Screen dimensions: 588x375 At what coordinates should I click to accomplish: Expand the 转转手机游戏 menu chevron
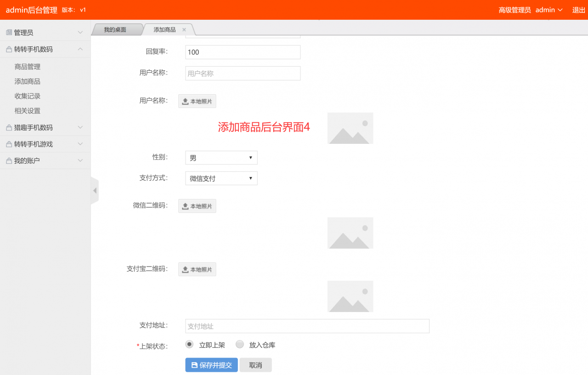tap(80, 144)
